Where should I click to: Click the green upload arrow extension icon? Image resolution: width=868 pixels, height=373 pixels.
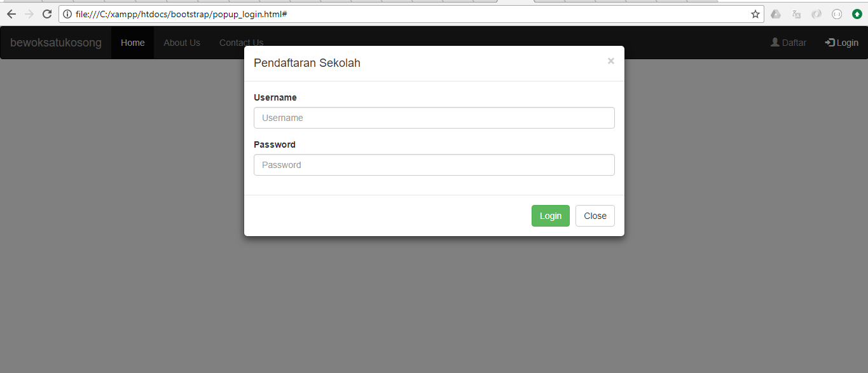pyautogui.click(x=857, y=14)
